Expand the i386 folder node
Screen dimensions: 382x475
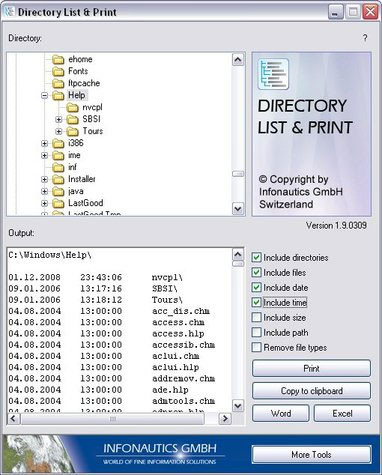coord(44,144)
